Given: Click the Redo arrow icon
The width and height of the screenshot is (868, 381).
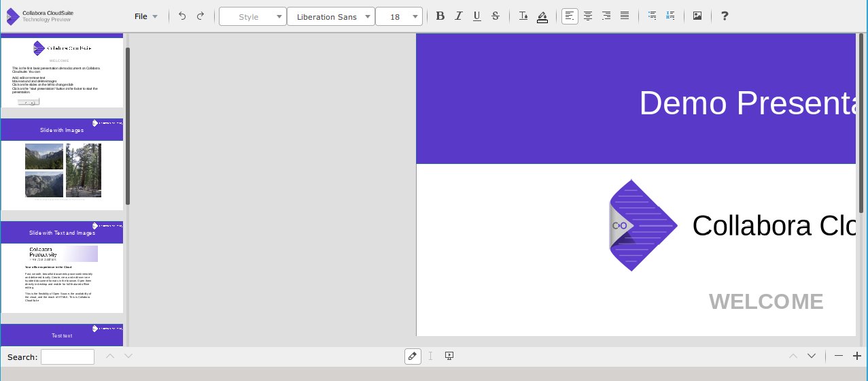Looking at the screenshot, I should click(200, 16).
